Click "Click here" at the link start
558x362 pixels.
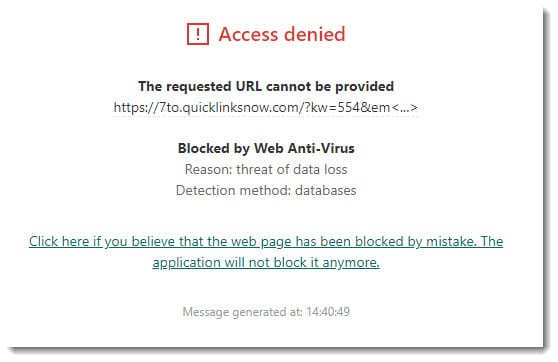(59, 241)
